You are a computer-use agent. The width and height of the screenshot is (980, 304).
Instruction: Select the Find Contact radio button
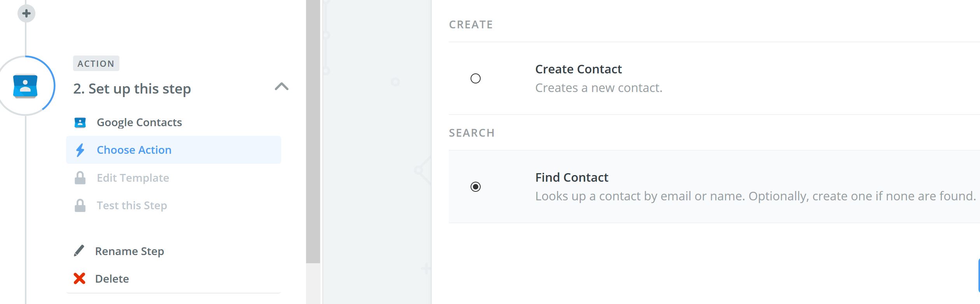[x=476, y=187]
